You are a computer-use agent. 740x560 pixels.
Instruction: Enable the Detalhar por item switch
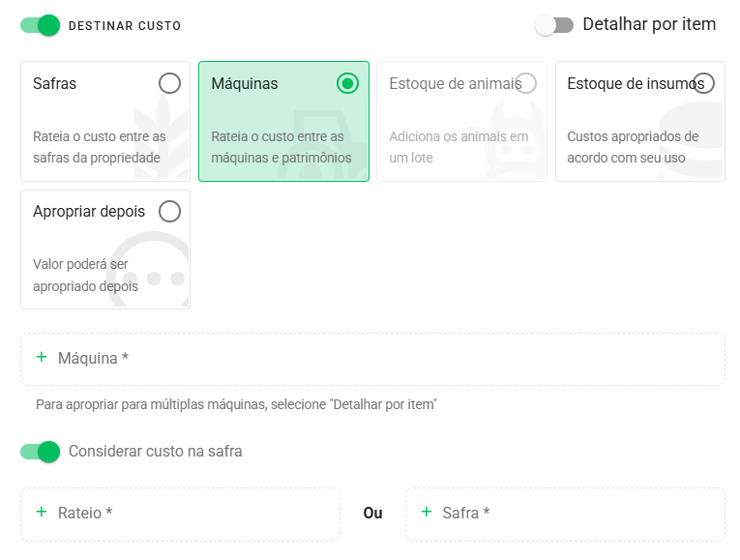click(554, 25)
